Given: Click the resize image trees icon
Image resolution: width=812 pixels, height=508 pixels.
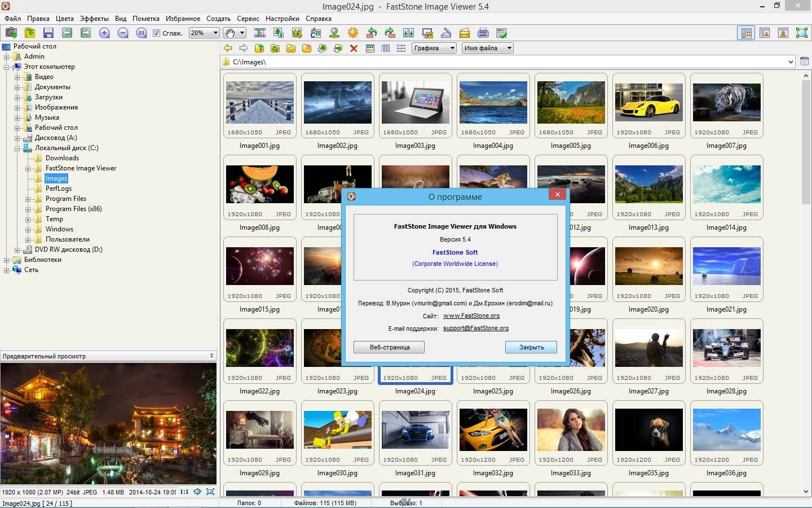Looking at the screenshot, I should [279, 33].
